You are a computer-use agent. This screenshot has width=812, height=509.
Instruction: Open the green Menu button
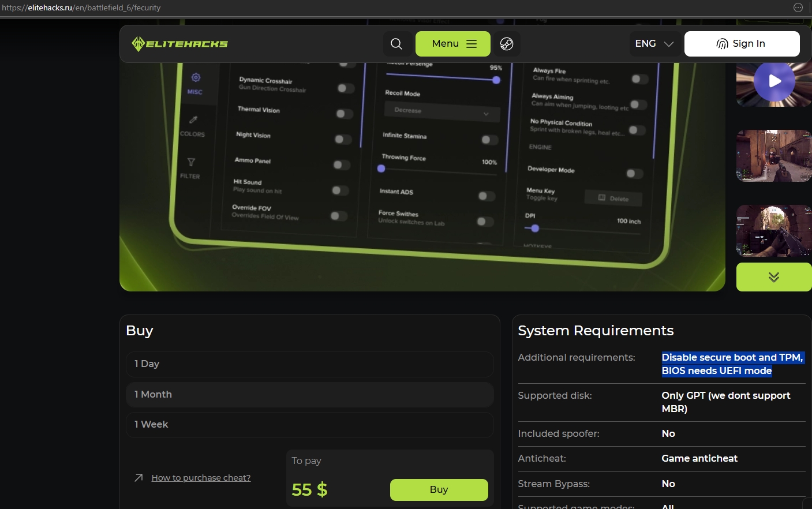[453, 44]
